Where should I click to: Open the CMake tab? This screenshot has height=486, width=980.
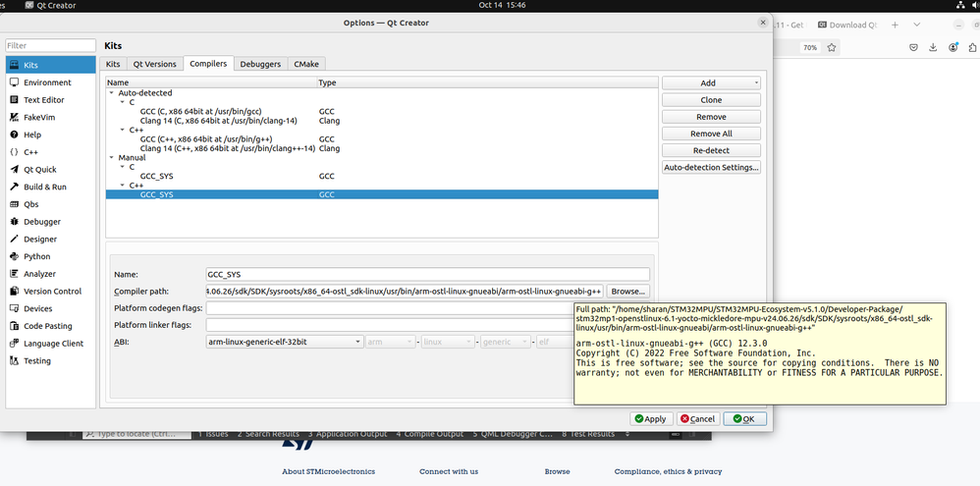[306, 64]
